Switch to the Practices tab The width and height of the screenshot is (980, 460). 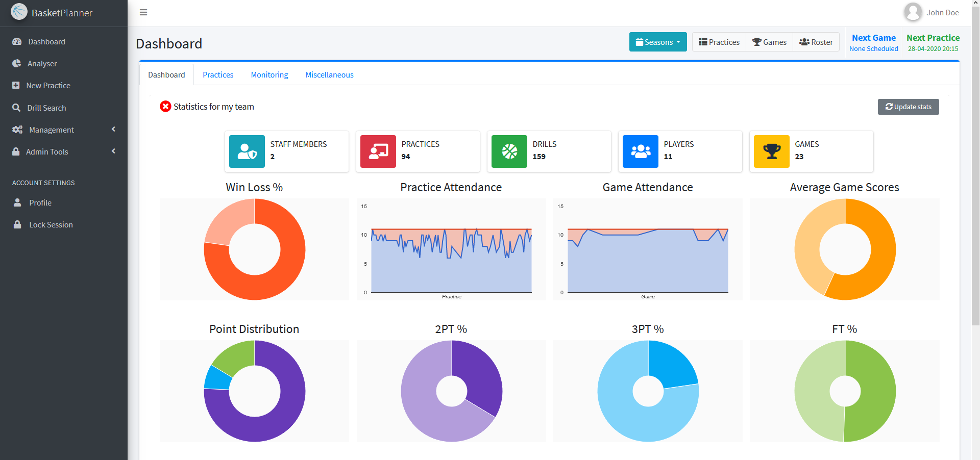click(218, 75)
